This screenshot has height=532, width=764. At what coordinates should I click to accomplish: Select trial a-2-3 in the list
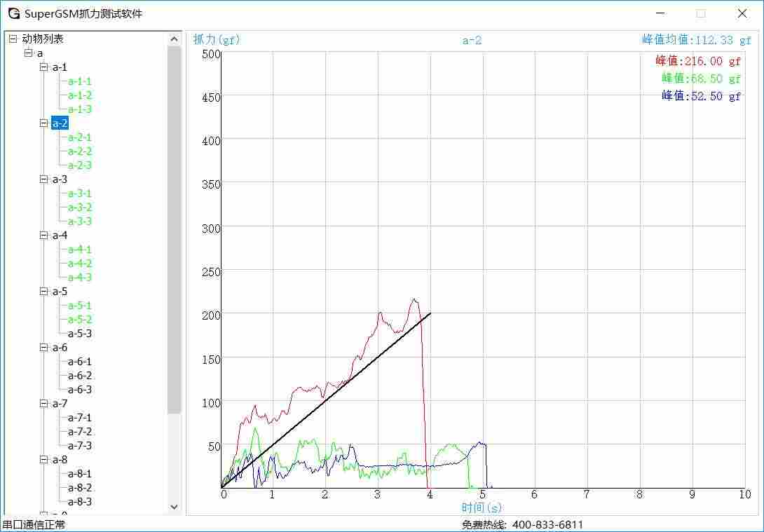[x=80, y=165]
